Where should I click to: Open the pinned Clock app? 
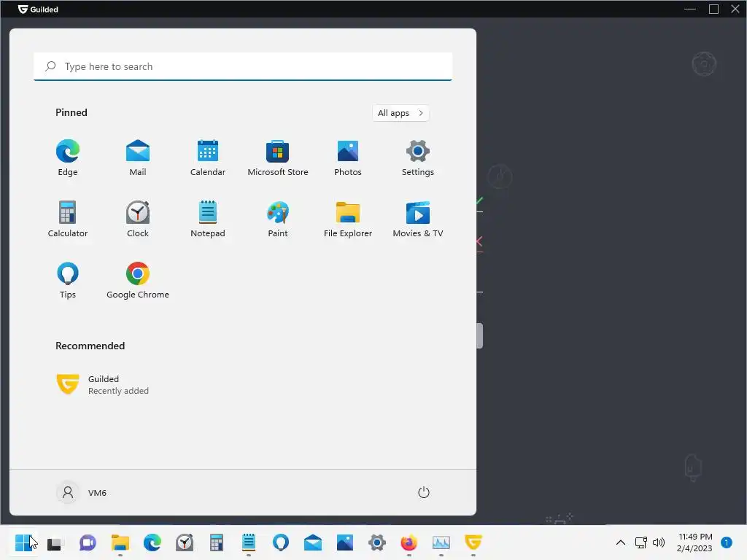click(x=138, y=219)
